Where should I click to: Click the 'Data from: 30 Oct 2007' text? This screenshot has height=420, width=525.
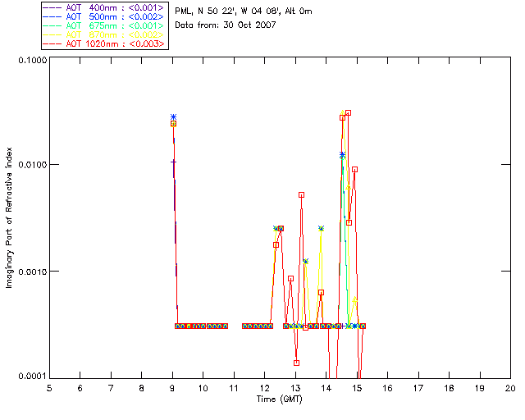(x=226, y=25)
